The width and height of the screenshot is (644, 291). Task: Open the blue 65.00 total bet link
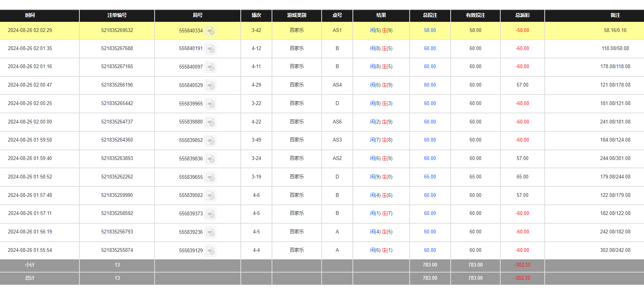(430, 177)
